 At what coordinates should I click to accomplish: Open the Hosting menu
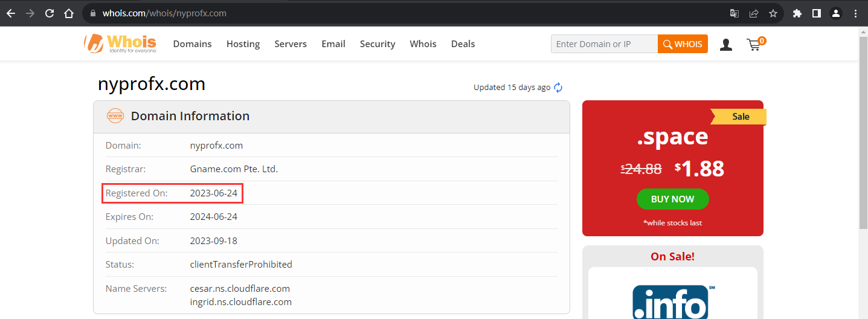(243, 44)
